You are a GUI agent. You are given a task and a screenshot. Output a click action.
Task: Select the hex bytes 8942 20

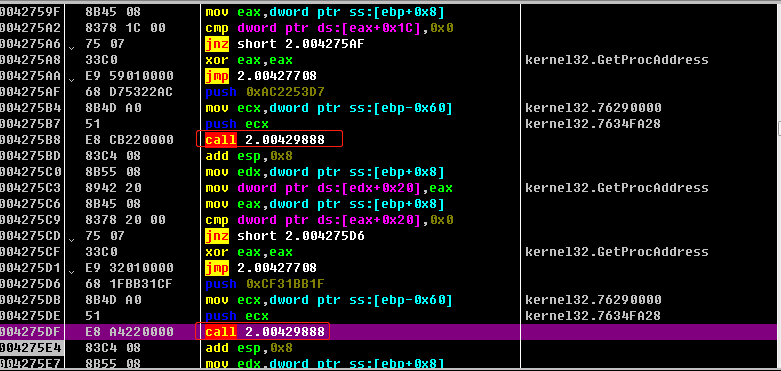tap(114, 188)
